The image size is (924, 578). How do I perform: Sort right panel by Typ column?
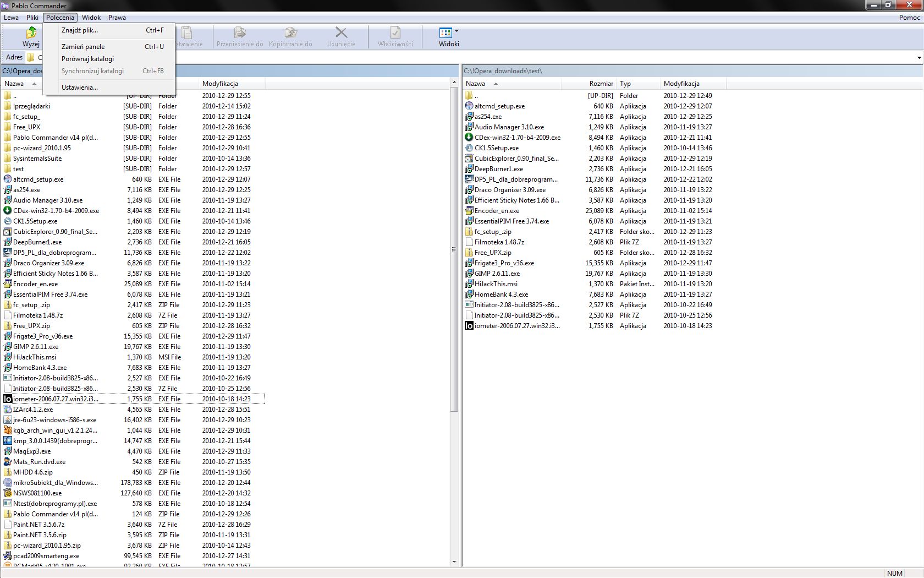[638, 84]
